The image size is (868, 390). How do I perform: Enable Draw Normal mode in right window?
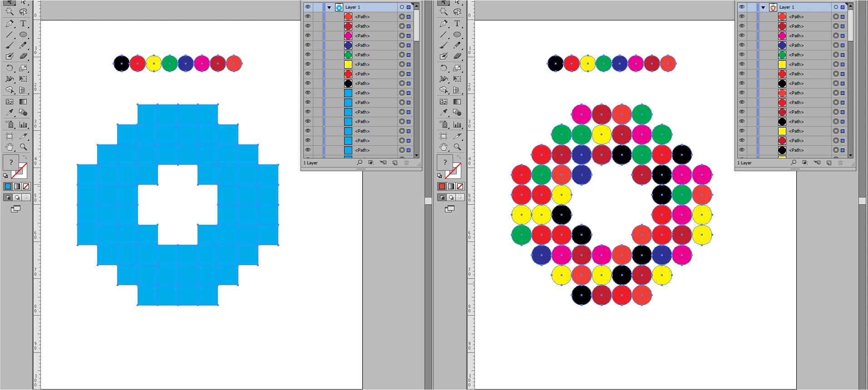[442, 197]
